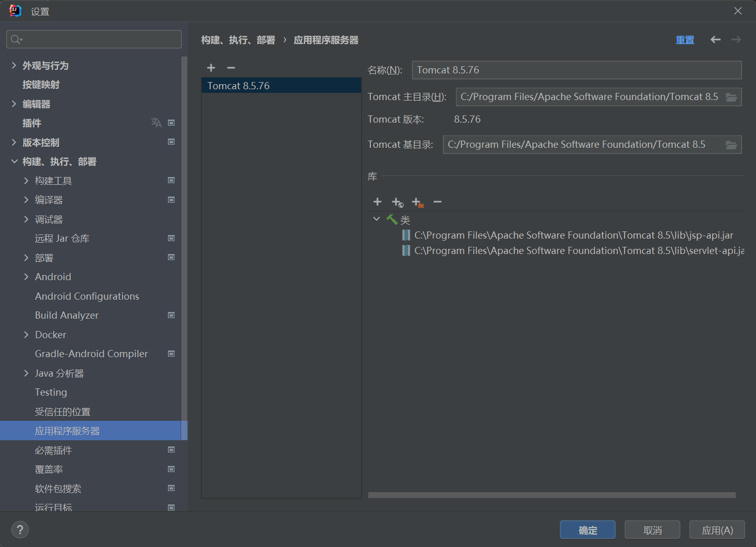Confirm settings with 确定 button
This screenshot has width=756, height=547.
(x=588, y=530)
